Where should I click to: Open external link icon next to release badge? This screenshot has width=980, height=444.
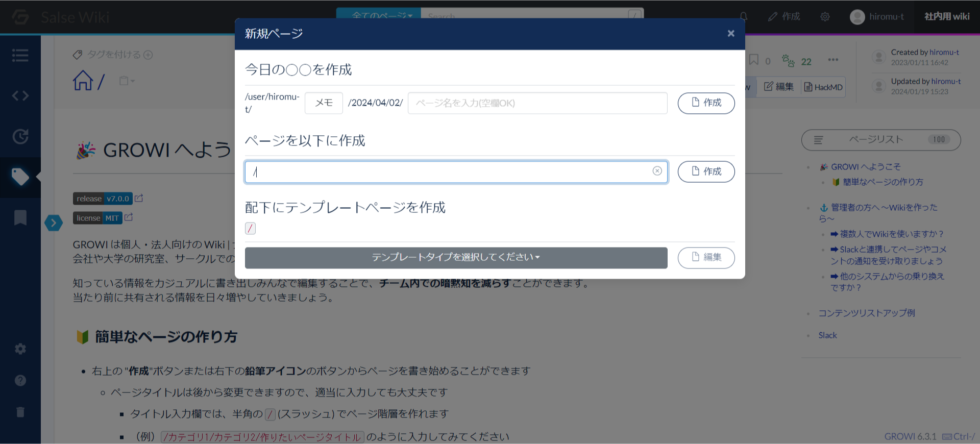point(139,198)
